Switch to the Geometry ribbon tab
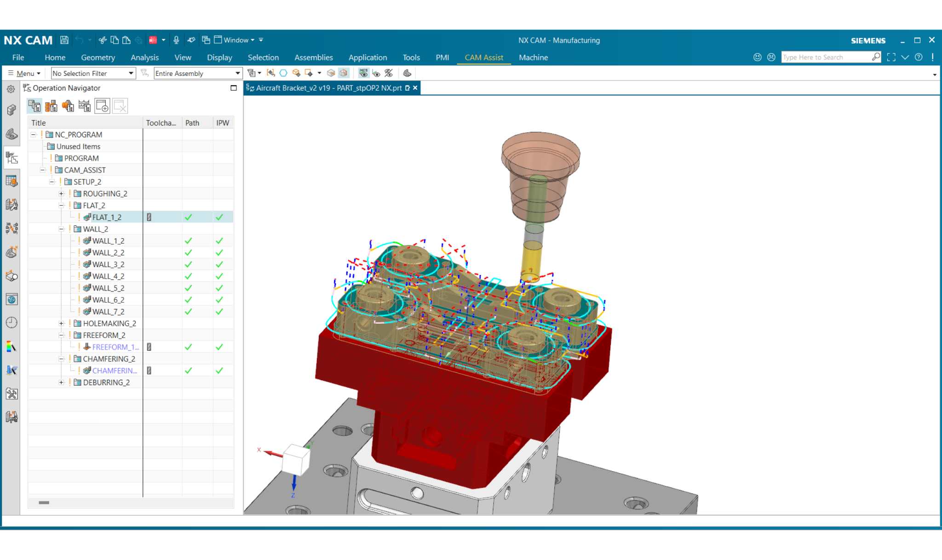This screenshot has height=560, width=942. point(98,57)
